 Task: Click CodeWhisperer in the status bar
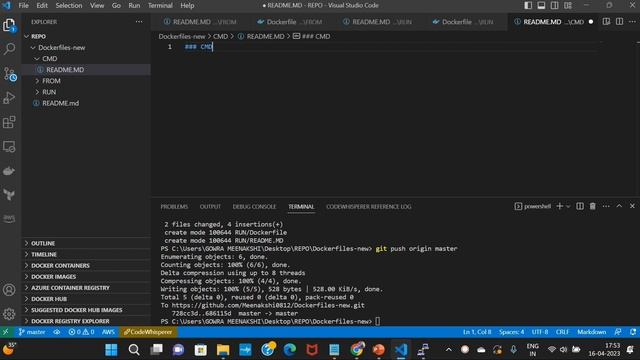pos(148,332)
